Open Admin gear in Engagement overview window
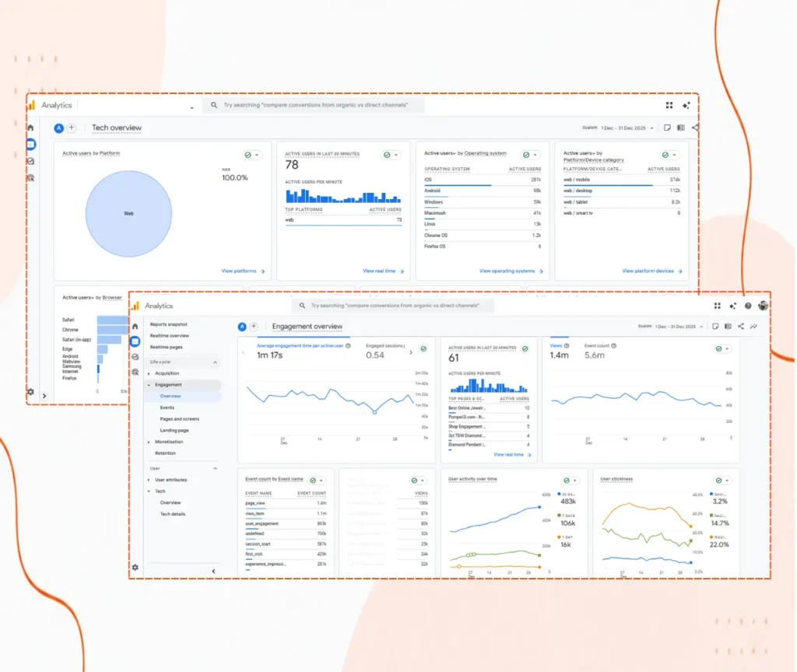 pyautogui.click(x=135, y=567)
